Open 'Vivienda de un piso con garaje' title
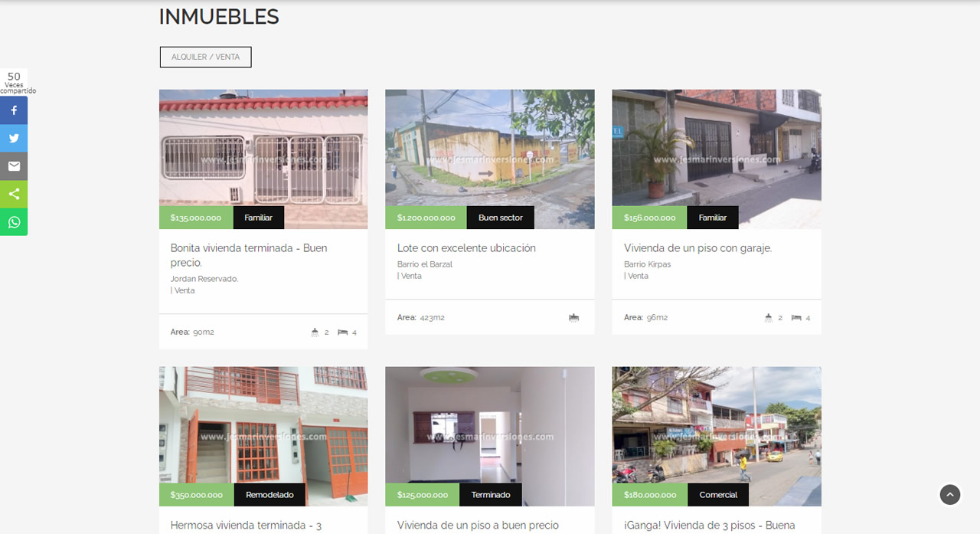This screenshot has width=980, height=534. click(698, 248)
